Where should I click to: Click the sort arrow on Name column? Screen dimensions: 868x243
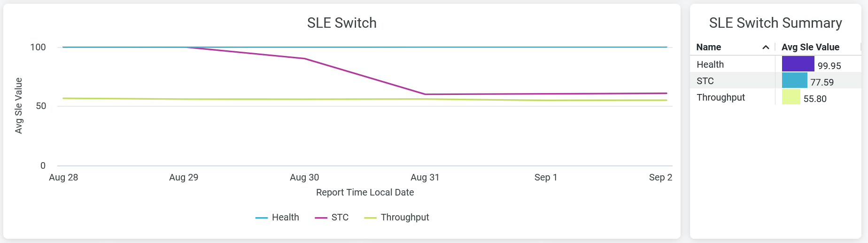(765, 47)
